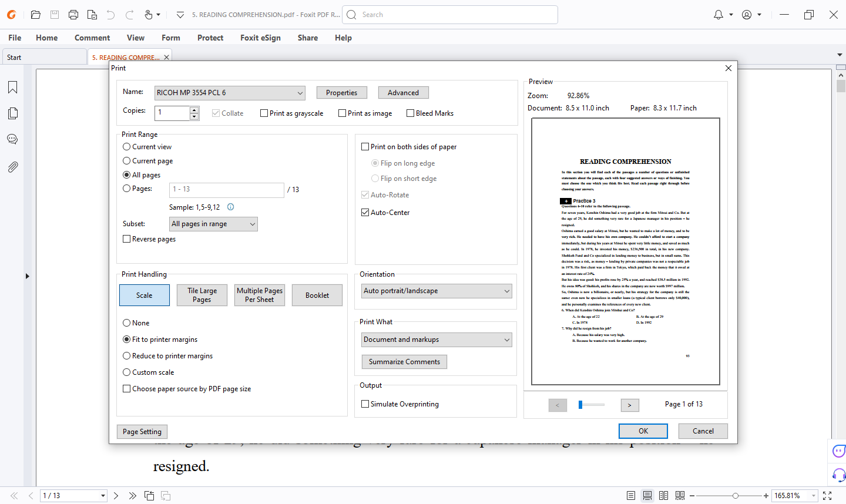The height and width of the screenshot is (504, 846).
Task: Open the Pages thumbnail panel icon
Action: point(12,113)
